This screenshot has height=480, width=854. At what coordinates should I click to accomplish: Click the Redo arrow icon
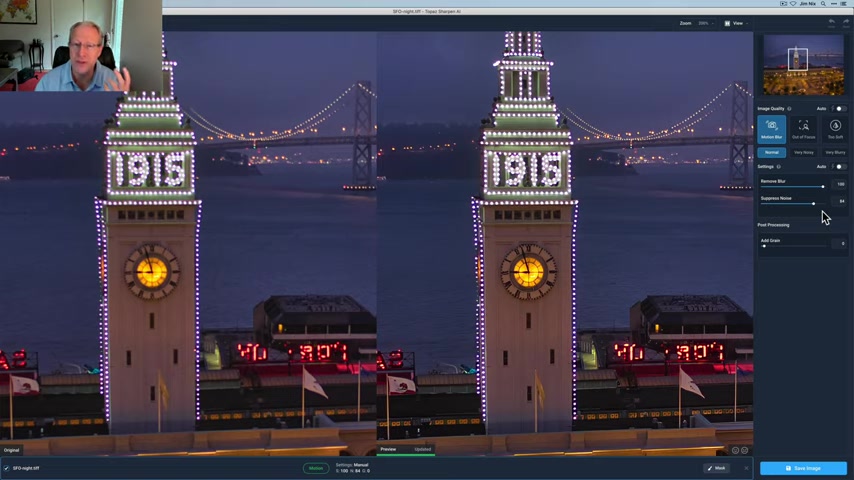tap(845, 21)
